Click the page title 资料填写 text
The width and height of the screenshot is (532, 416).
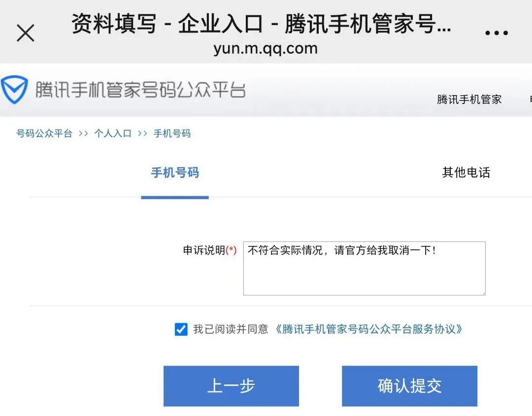(x=114, y=24)
